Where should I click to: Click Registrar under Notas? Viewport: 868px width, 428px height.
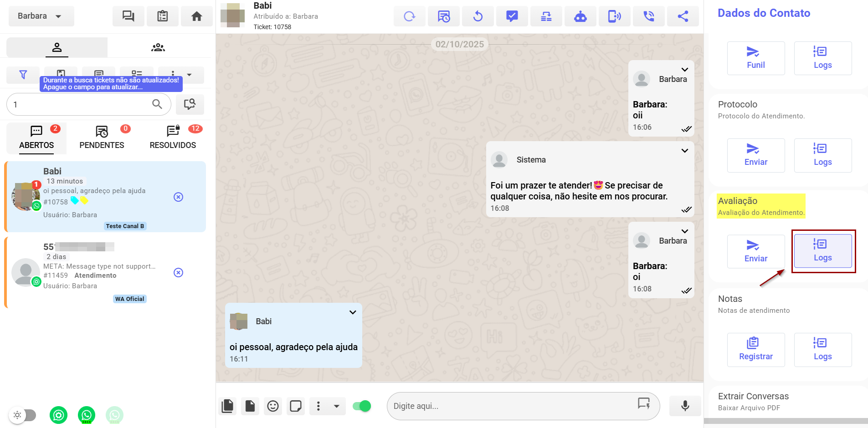[x=755, y=350]
